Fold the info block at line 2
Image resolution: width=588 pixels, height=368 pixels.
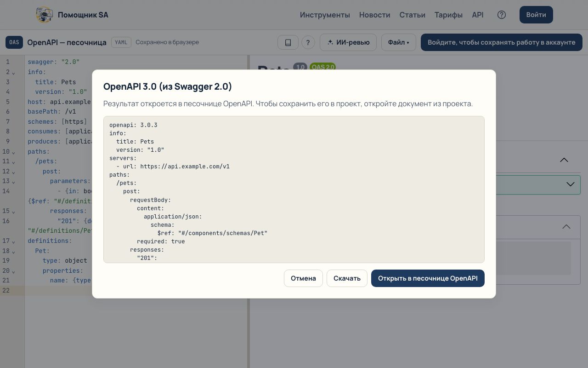pyautogui.click(x=13, y=73)
